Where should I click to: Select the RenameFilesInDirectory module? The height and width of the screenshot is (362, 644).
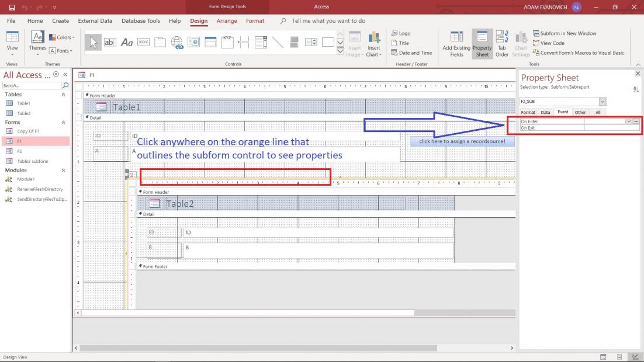[40, 189]
